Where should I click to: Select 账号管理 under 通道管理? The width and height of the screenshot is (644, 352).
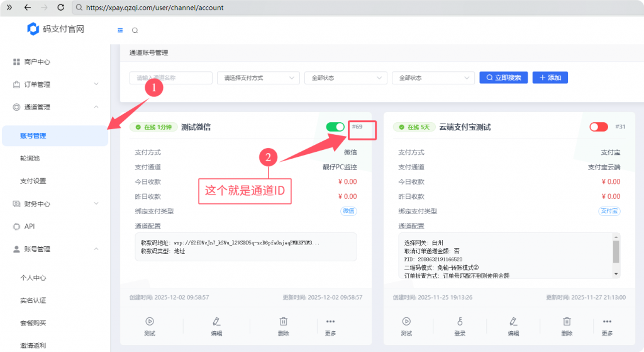(55, 136)
